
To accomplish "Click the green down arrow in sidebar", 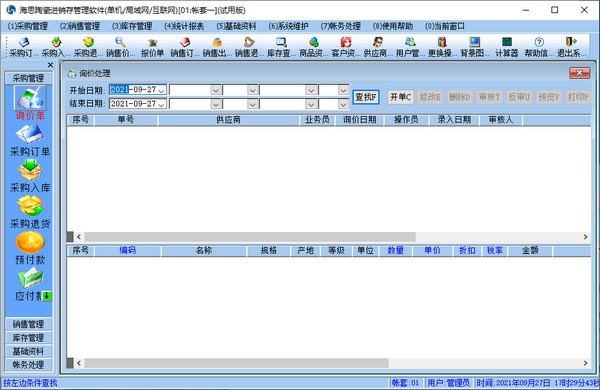I will pyautogui.click(x=47, y=296).
